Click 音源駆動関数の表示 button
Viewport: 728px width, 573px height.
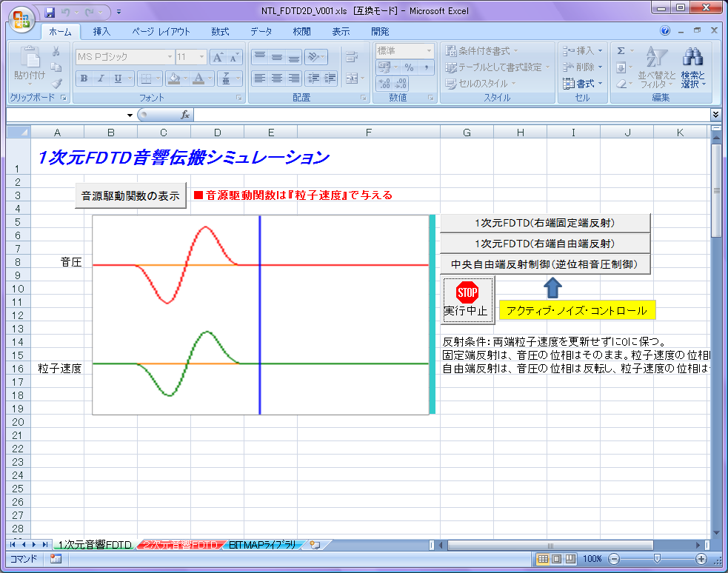[130, 195]
